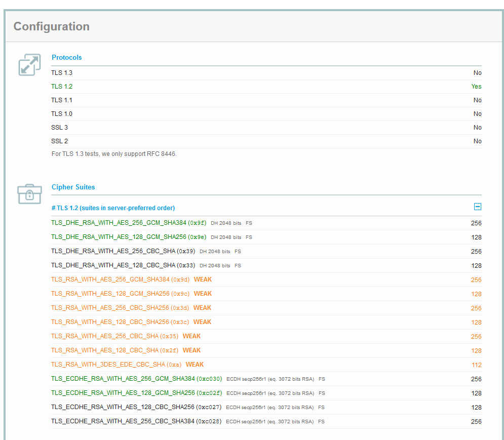Viewport: 504px width, 440px height.
Task: Click the SSL 3 protocol label
Action: (x=59, y=128)
